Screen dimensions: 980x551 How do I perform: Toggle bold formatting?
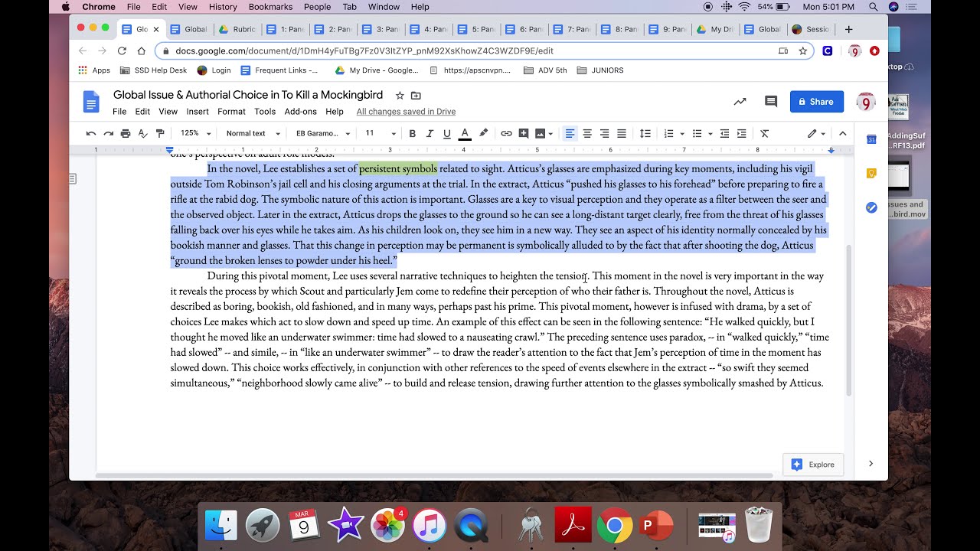(x=412, y=133)
